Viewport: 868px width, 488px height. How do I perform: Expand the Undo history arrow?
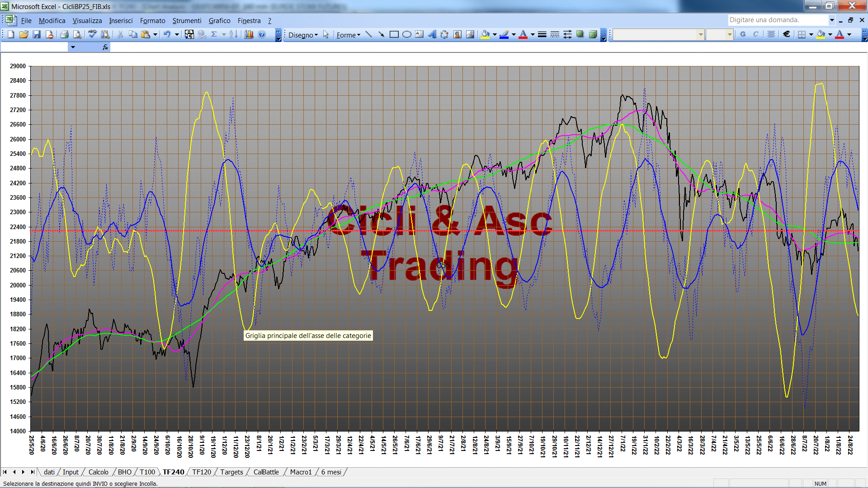pyautogui.click(x=177, y=34)
